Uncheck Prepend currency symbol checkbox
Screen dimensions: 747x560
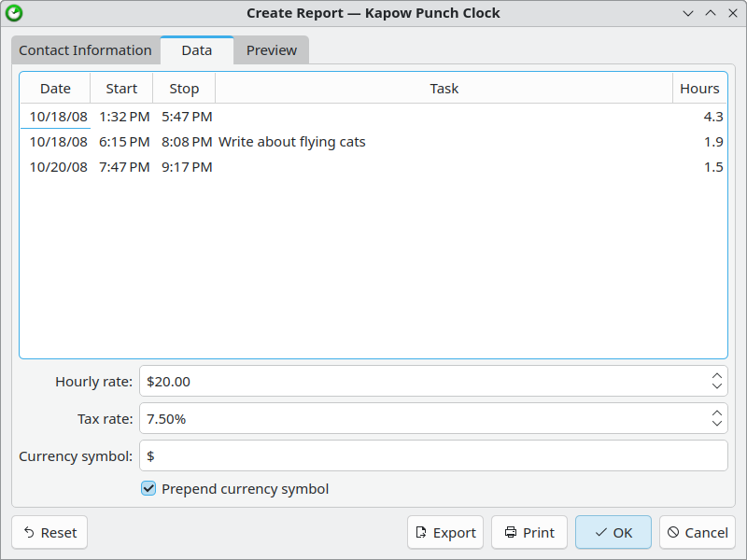tap(148, 488)
